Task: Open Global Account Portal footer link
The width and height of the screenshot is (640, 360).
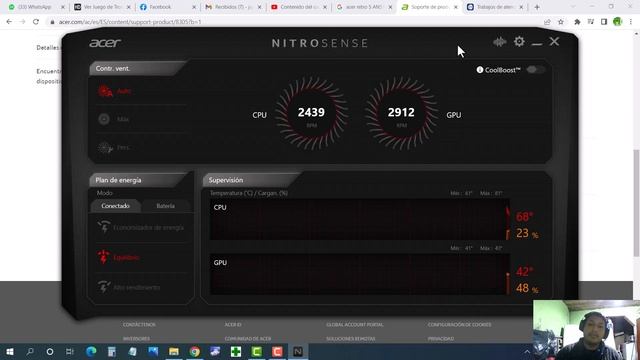Action: point(355,324)
